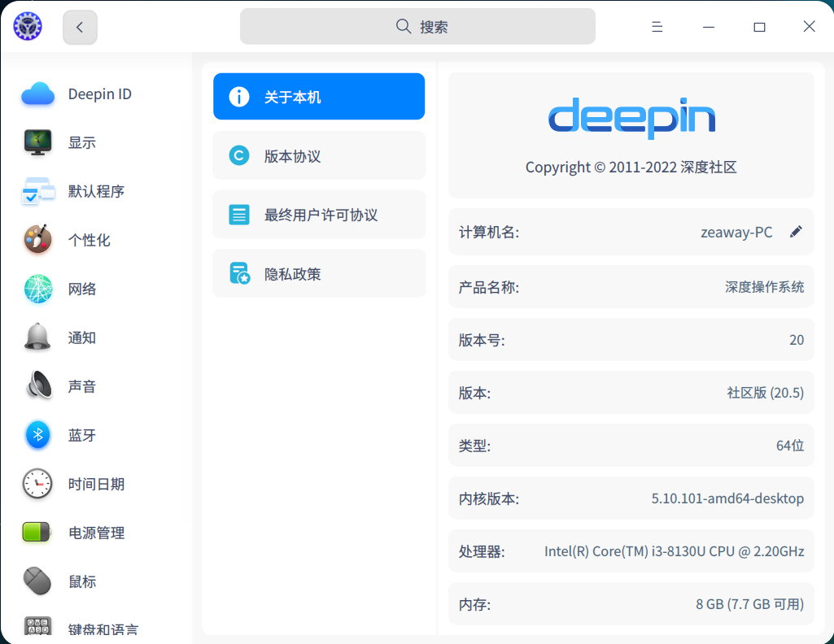Select the 电源管理 power management icon

click(x=37, y=533)
